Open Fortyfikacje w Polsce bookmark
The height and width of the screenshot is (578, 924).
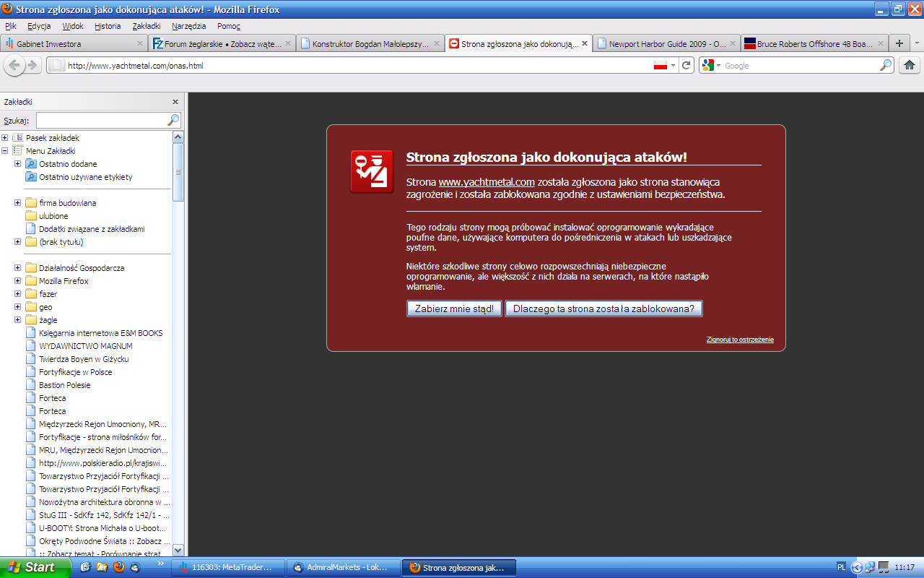[69, 372]
